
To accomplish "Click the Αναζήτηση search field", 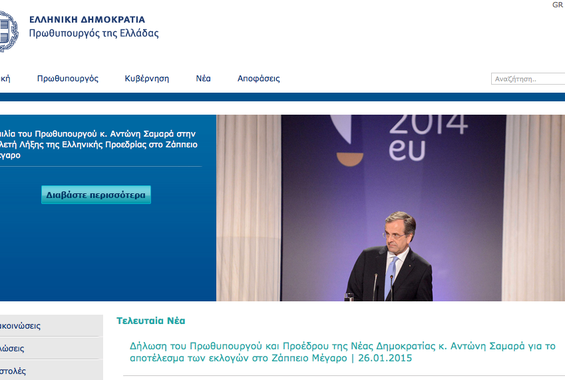I will coord(528,79).
